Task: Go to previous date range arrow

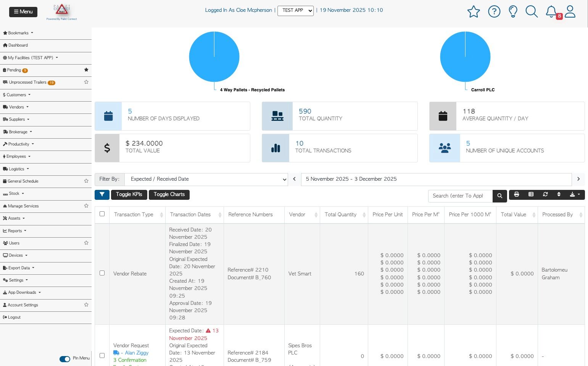Action: point(294,179)
